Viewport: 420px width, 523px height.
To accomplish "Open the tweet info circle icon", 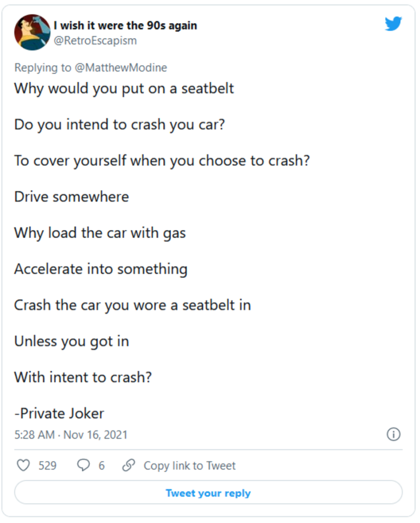I will [x=393, y=435].
